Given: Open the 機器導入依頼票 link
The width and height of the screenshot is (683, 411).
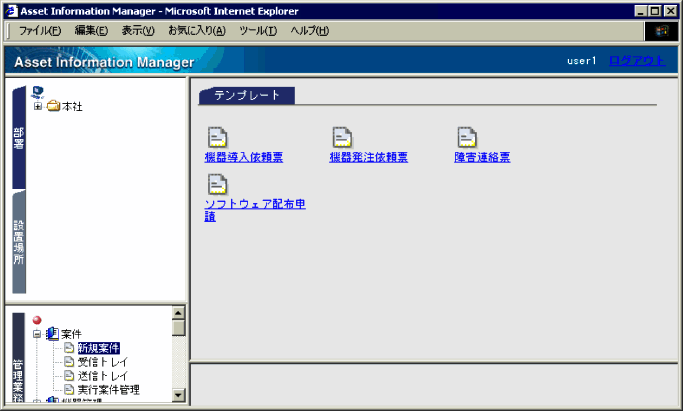Looking at the screenshot, I should (244, 157).
